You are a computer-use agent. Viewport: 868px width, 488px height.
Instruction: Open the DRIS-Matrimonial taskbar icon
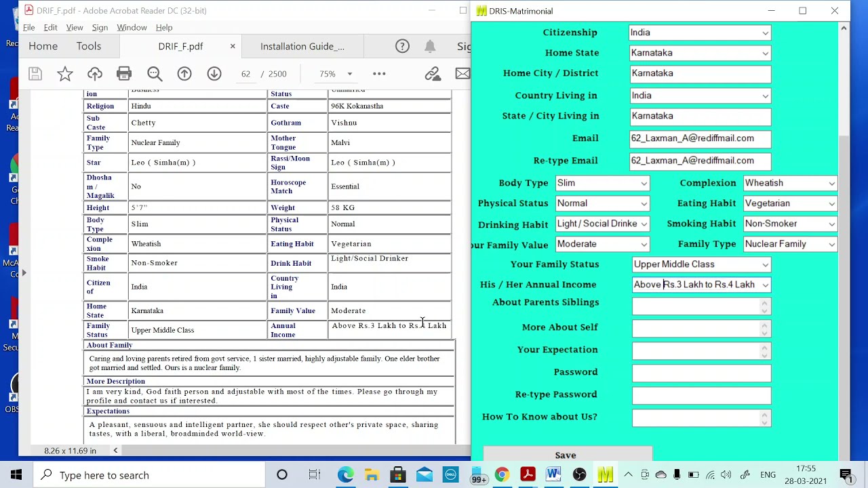(605, 474)
